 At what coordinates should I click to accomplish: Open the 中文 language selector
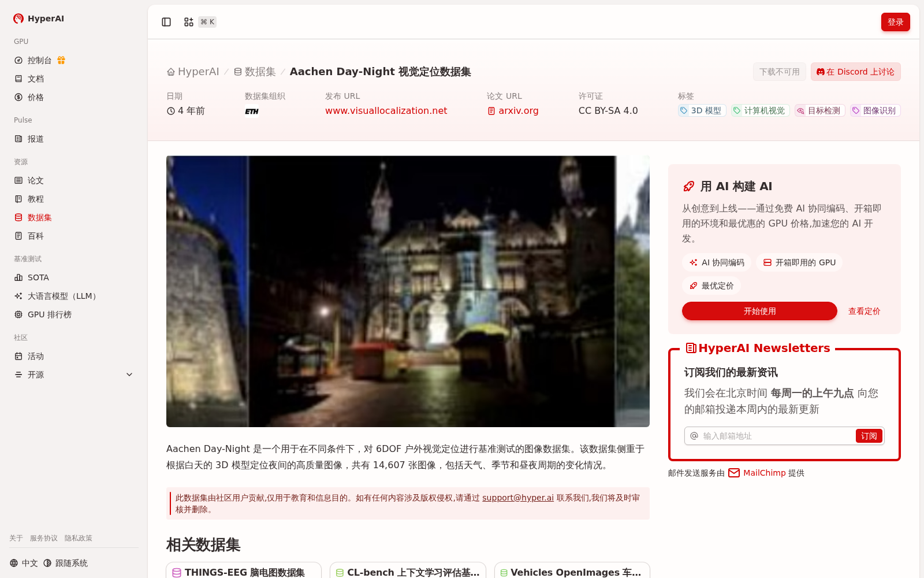(24, 563)
